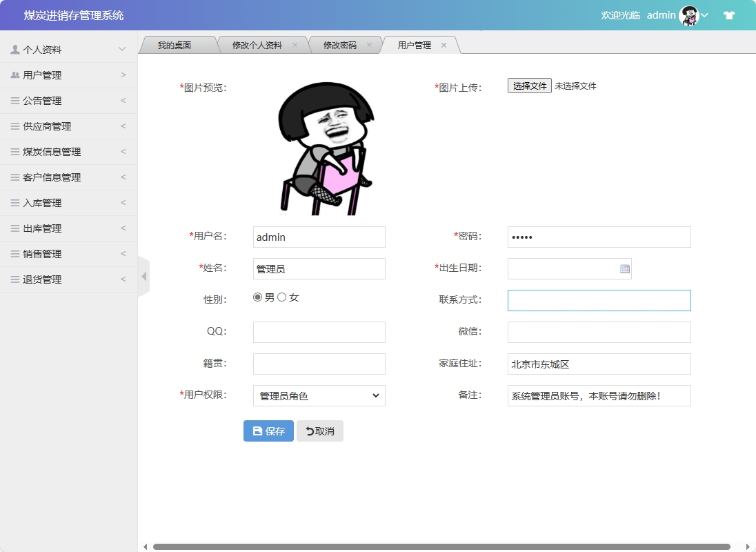The height and width of the screenshot is (552, 756).
Task: Open the admin account dropdown arrow
Action: 704,15
